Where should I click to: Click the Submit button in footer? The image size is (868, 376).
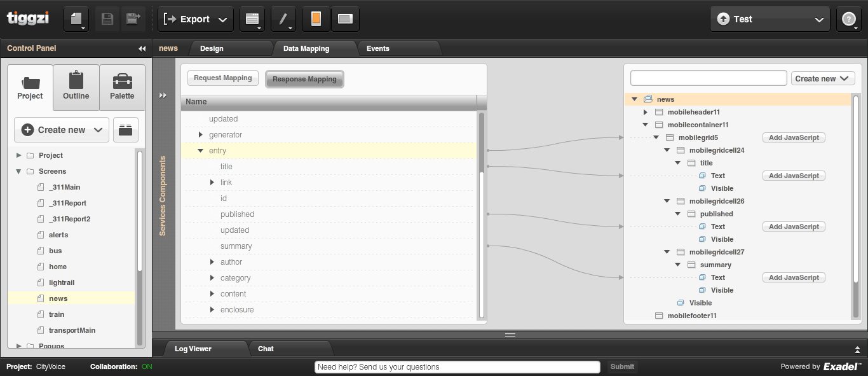click(x=622, y=366)
